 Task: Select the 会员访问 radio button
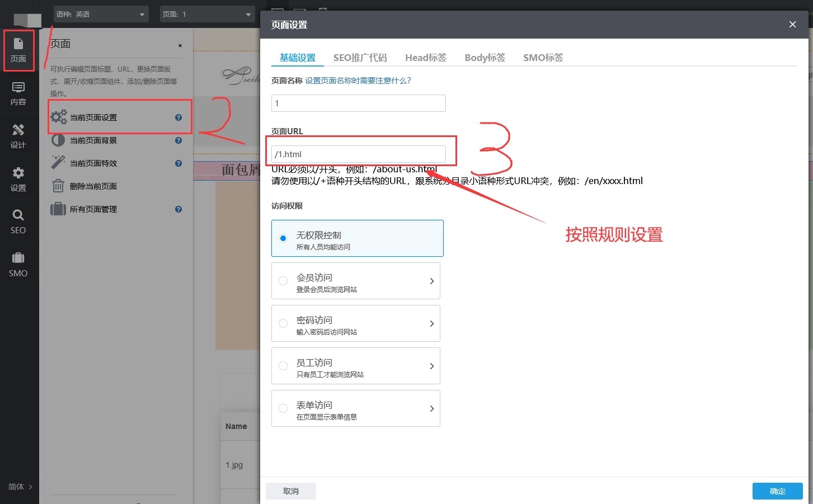[x=283, y=281]
